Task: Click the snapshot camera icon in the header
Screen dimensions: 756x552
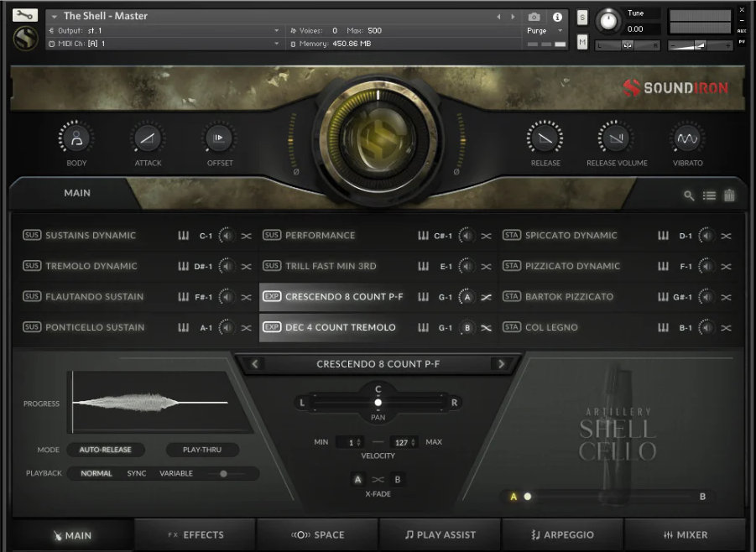Action: [x=534, y=17]
